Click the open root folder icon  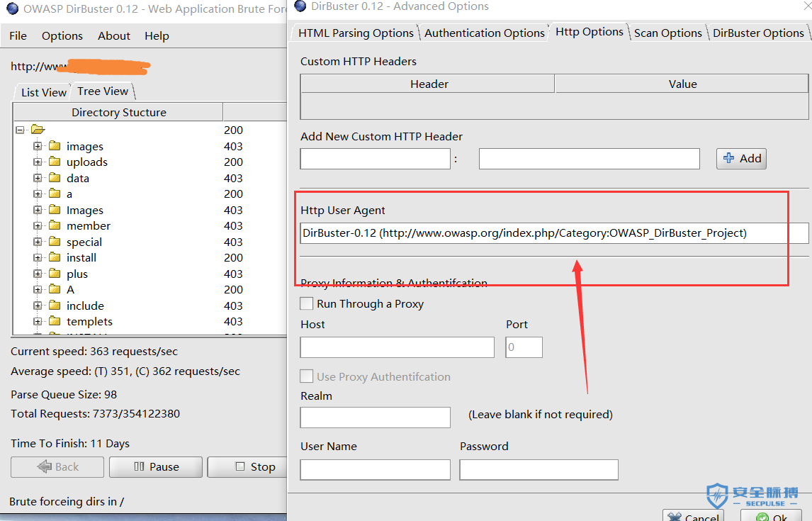pyautogui.click(x=38, y=130)
